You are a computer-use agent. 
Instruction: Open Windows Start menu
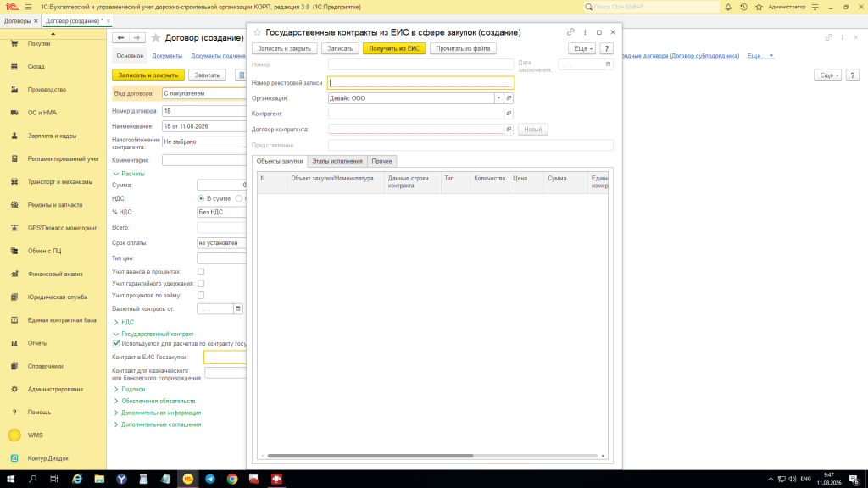[x=10, y=480]
